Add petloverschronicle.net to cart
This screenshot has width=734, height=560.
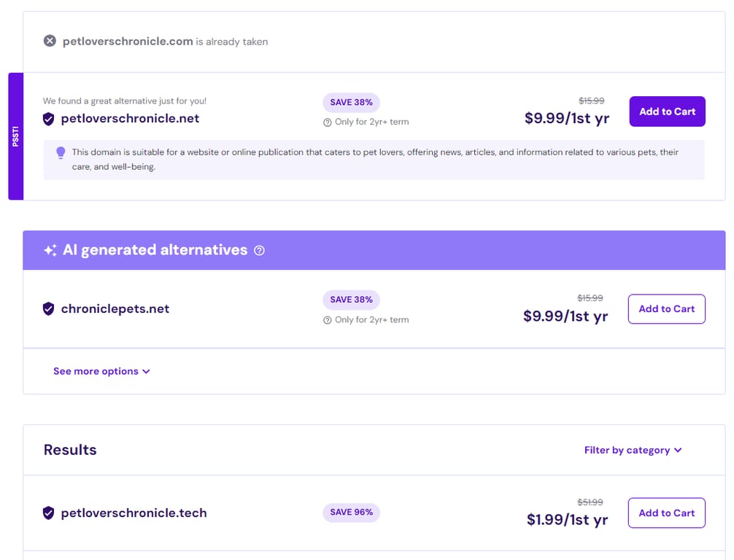point(667,111)
